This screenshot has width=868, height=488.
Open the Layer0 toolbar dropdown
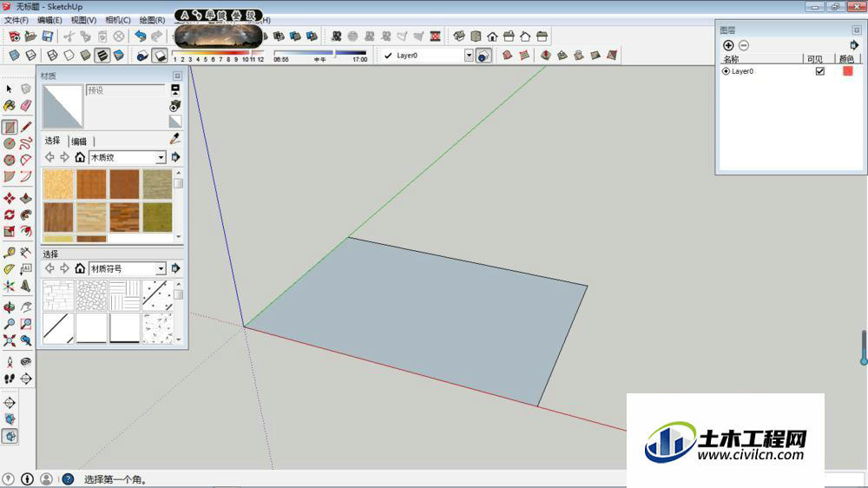click(469, 56)
